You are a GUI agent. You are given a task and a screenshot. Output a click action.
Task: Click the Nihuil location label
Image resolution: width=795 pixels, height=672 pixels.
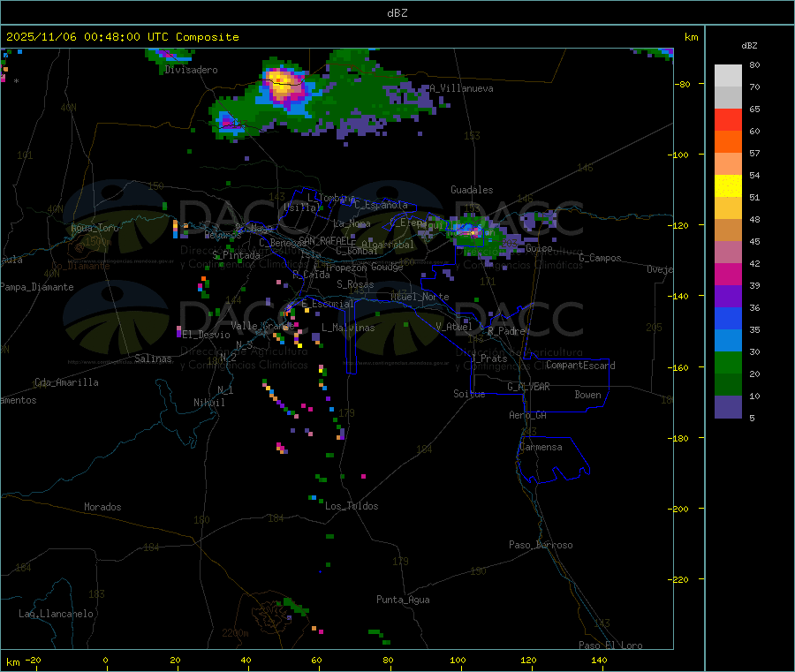tap(208, 403)
